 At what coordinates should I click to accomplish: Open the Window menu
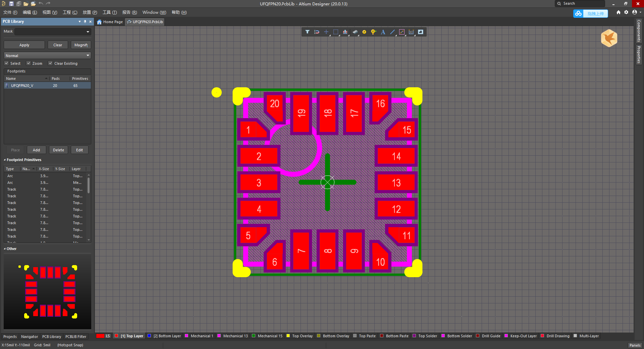pyautogui.click(x=154, y=12)
